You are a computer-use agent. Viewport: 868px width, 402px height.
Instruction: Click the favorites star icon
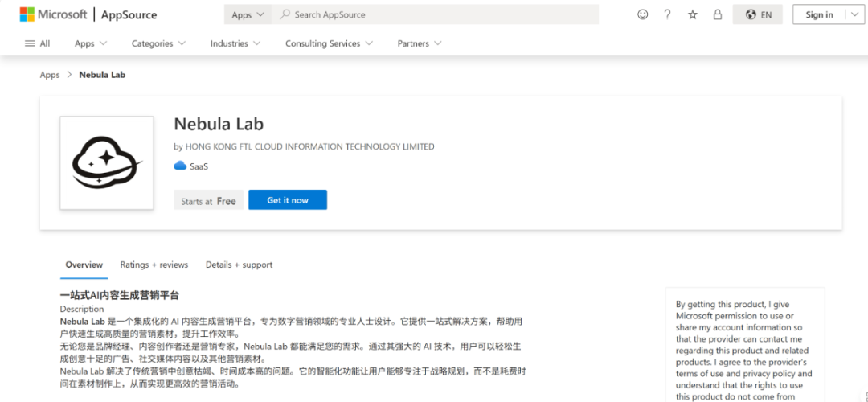point(693,15)
